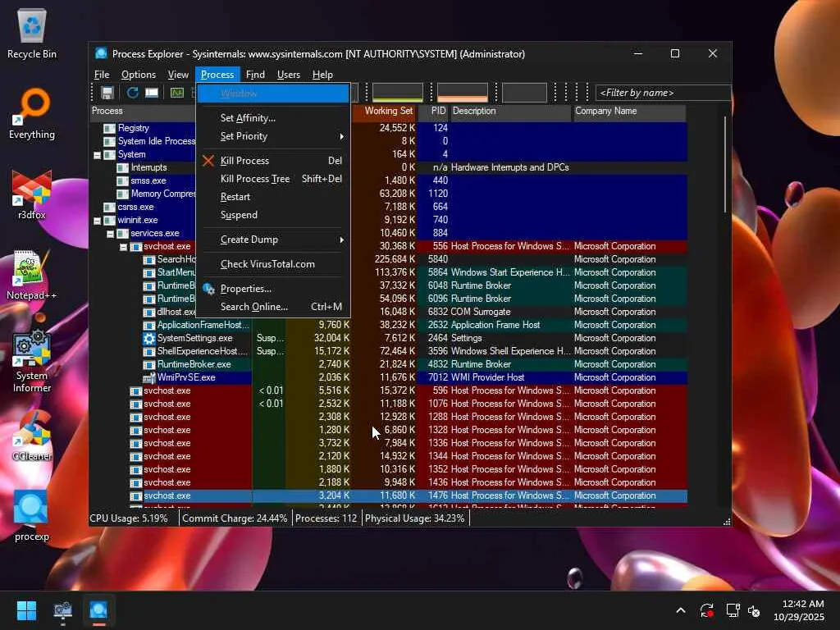The image size is (840, 630).
Task: Click the Process Explorer title bar icon
Action: [x=101, y=53]
